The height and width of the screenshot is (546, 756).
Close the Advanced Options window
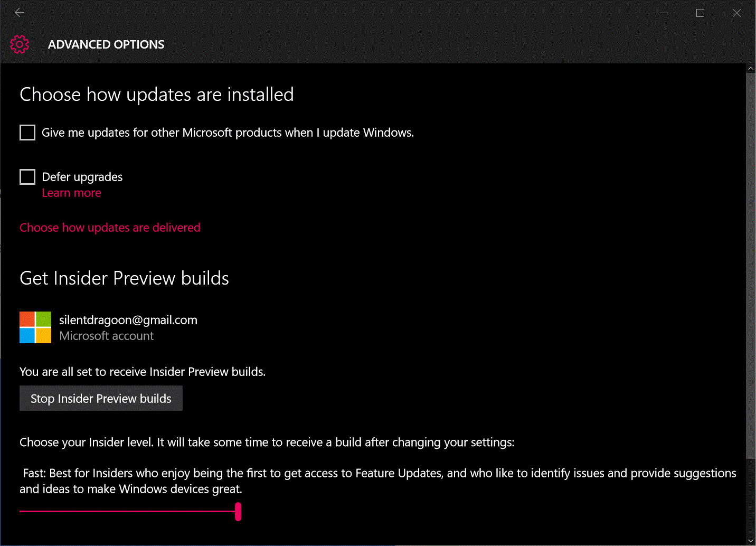pos(736,13)
